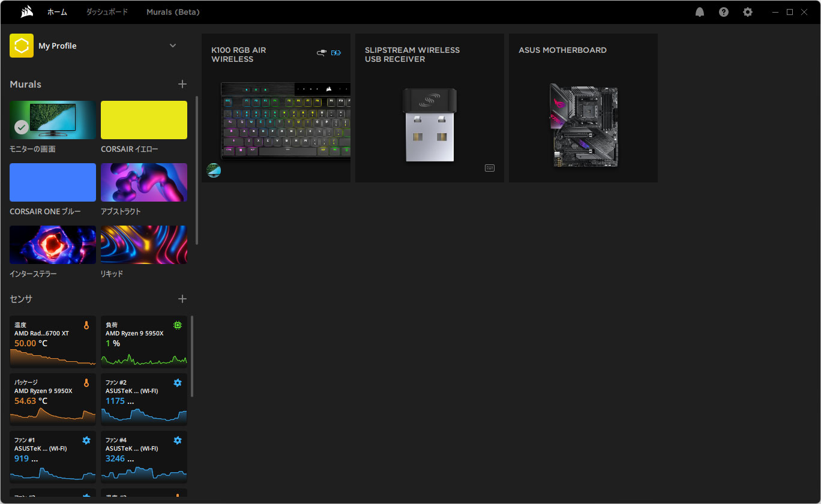821x504 pixels.
Task: Select the CORSAIR イエロー yellow swatch
Action: tap(144, 120)
